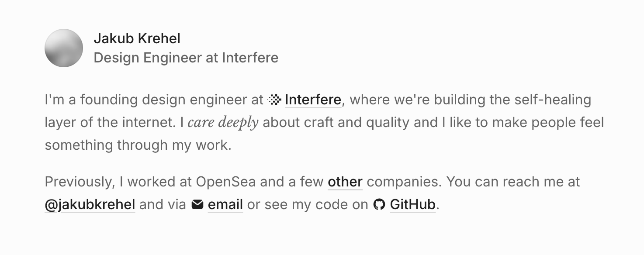
Task: Click the Interfere pixelated logo icon
Action: [274, 100]
